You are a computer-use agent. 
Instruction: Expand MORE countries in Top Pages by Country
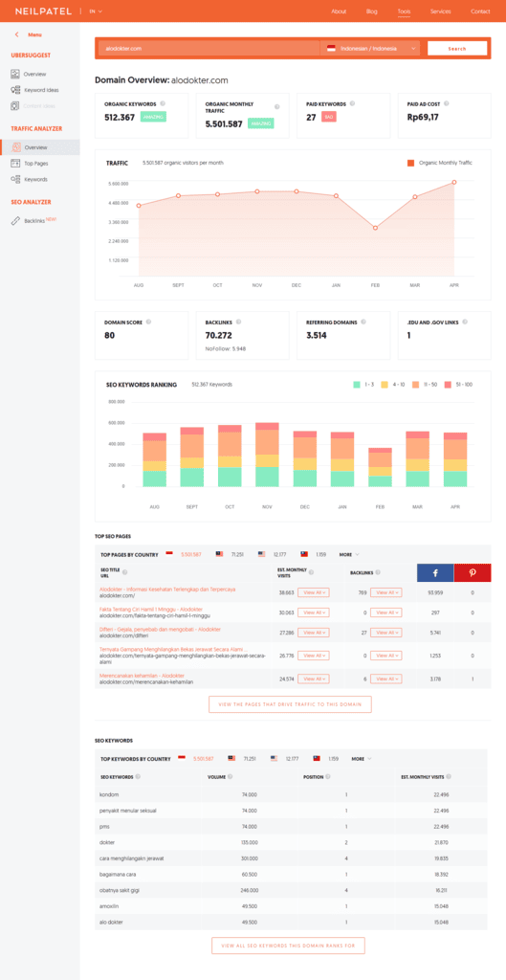tap(349, 554)
